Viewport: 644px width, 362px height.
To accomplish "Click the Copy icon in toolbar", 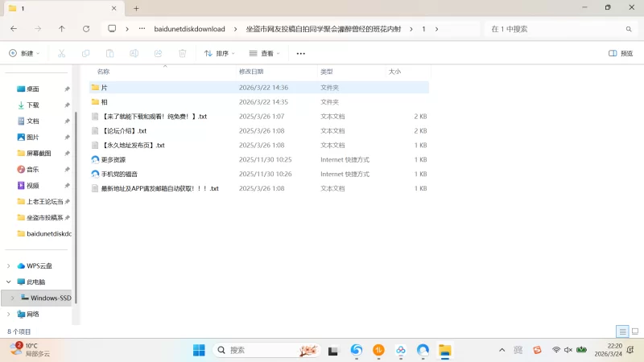I will tap(85, 53).
